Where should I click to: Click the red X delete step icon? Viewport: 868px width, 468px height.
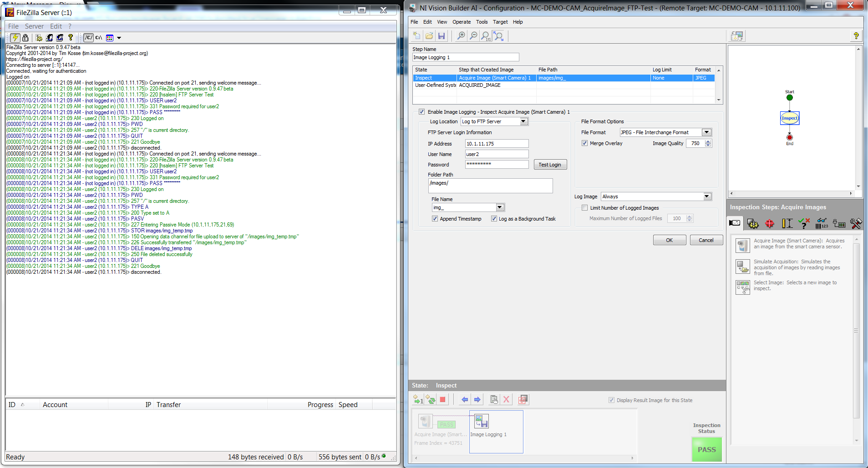pyautogui.click(x=506, y=400)
